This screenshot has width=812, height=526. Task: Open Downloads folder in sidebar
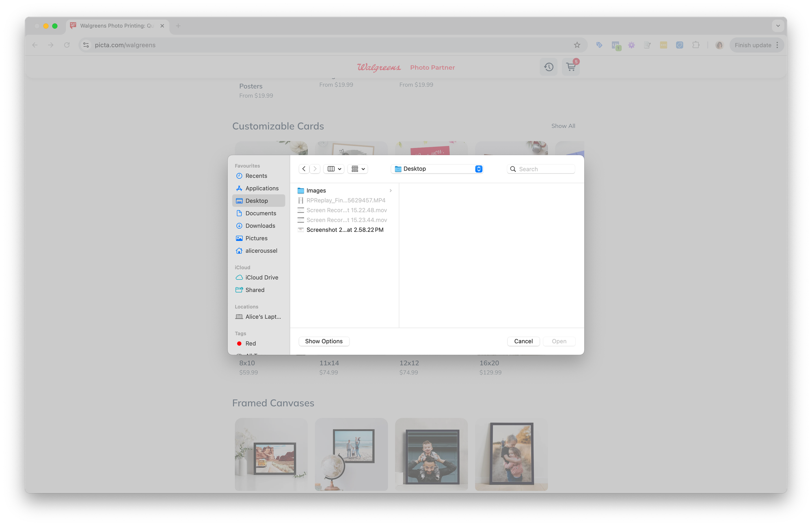[x=260, y=226]
